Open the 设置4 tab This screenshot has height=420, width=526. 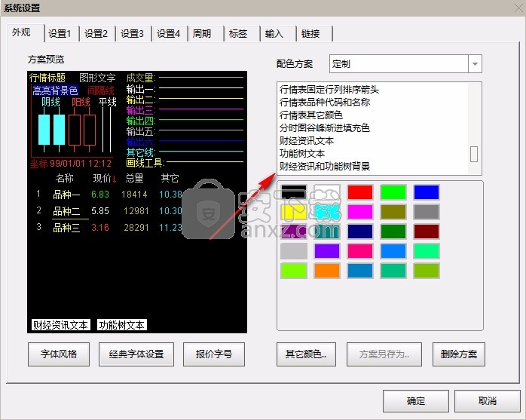pyautogui.click(x=168, y=34)
